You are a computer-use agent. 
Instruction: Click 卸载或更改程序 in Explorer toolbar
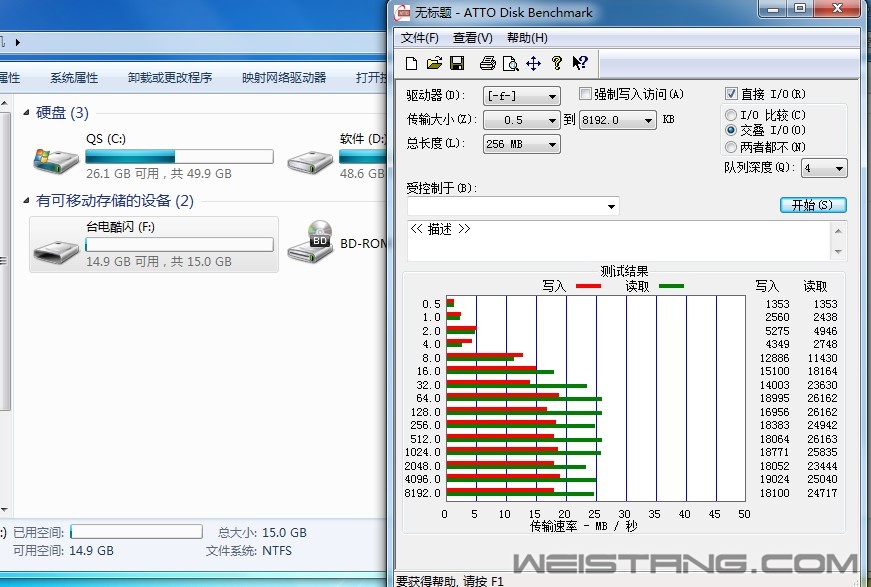(170, 78)
